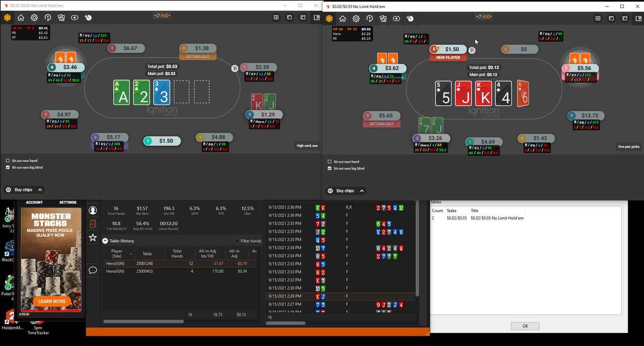
Task: Click the chips stack icon in left table toolbar
Action: click(x=88, y=18)
